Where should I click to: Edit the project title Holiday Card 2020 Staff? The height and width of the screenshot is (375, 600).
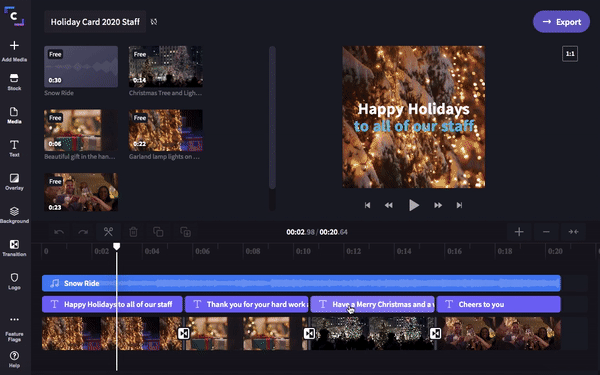(x=95, y=22)
